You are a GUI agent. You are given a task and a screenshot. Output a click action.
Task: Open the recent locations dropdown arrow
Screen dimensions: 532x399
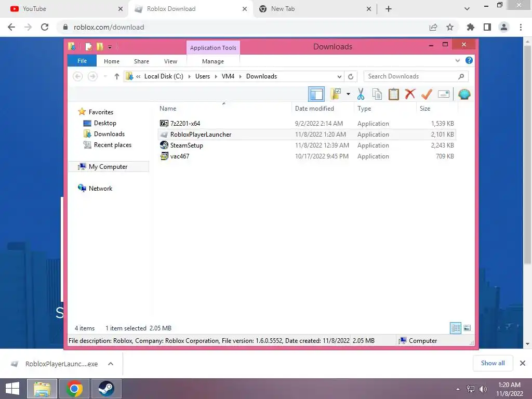click(x=105, y=76)
